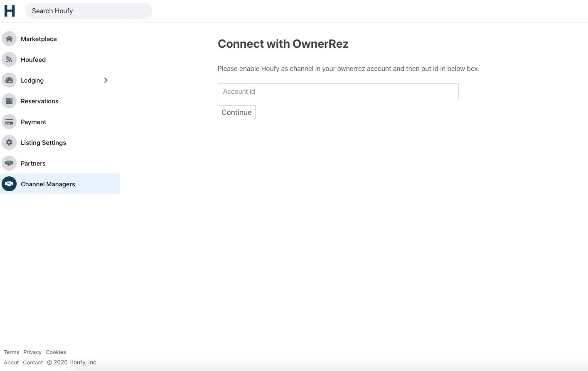This screenshot has height=371, width=588.
Task: Click the Listing Settings gear icon
Action: coord(9,142)
